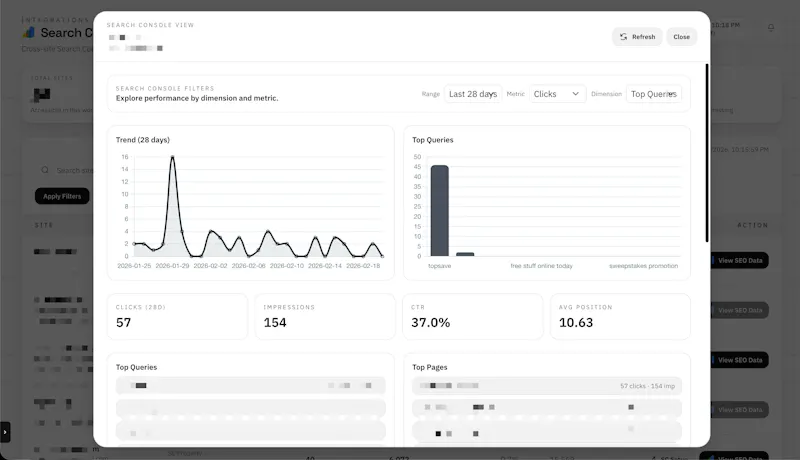Click the first row in Top Pages list

tap(547, 386)
